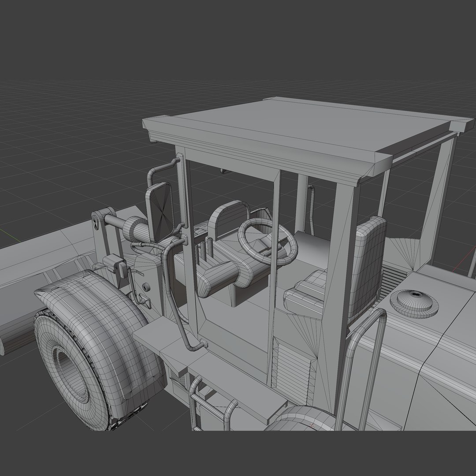Select the ribbed grille panel below the cab

pos(293,373)
